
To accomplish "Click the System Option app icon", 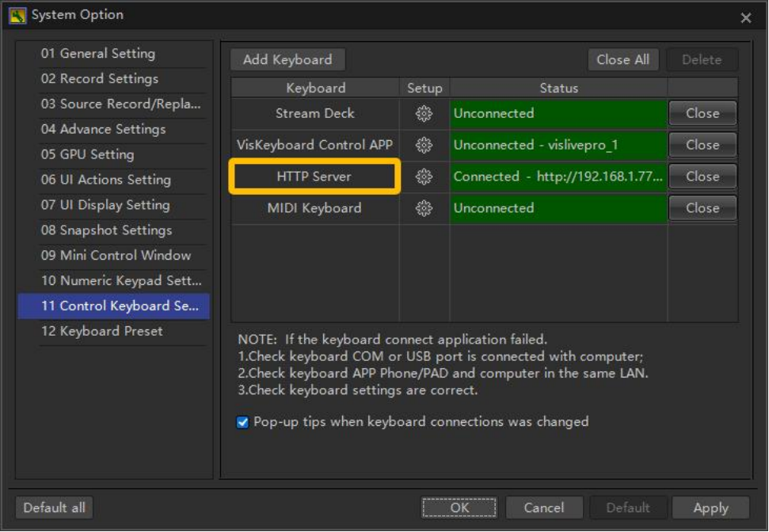I will coord(17,15).
